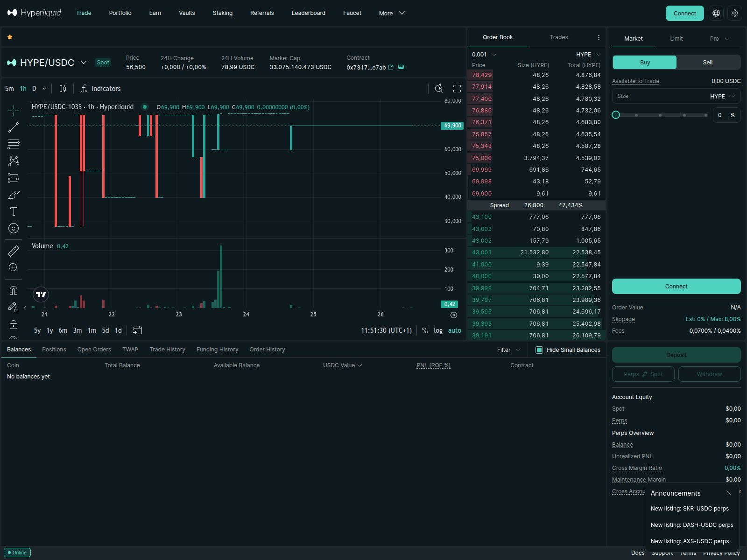Open the Fibonacci retracement tool
The image size is (747, 560).
14,144
